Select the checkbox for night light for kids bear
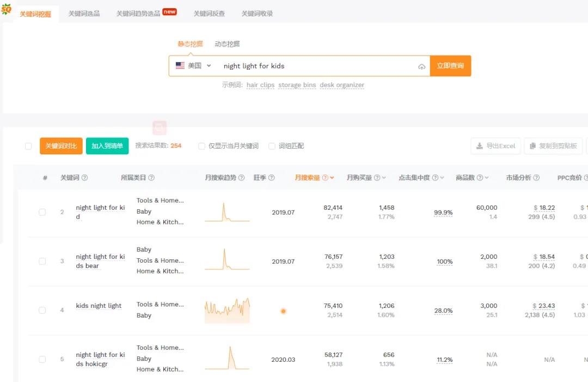Screen dimensions: 588x382 point(42,261)
